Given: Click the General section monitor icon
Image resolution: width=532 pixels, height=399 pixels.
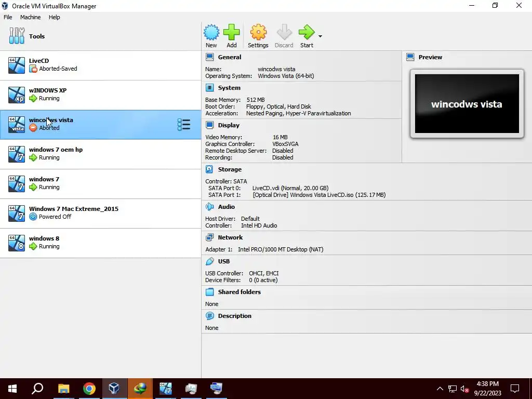Looking at the screenshot, I should point(210,57).
